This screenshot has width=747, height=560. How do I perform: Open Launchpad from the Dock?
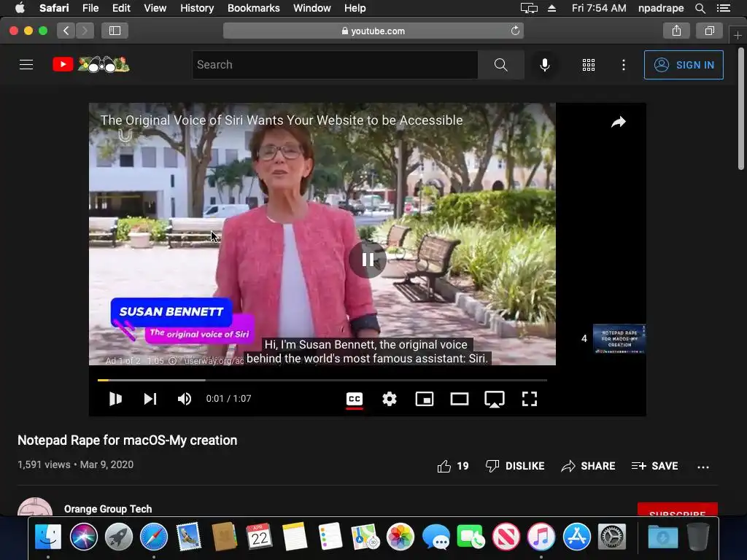coord(119,537)
